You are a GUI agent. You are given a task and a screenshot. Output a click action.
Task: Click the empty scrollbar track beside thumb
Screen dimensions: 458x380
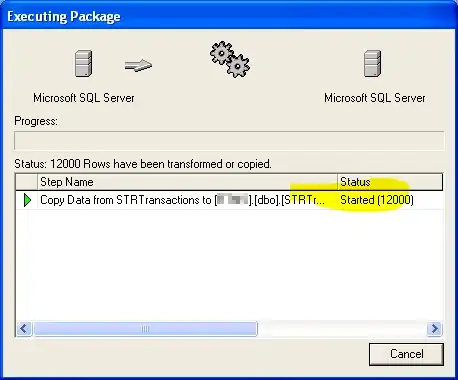342,329
